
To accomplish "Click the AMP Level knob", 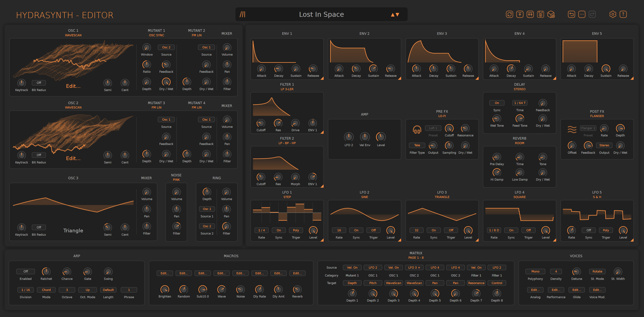I will 381,137.
